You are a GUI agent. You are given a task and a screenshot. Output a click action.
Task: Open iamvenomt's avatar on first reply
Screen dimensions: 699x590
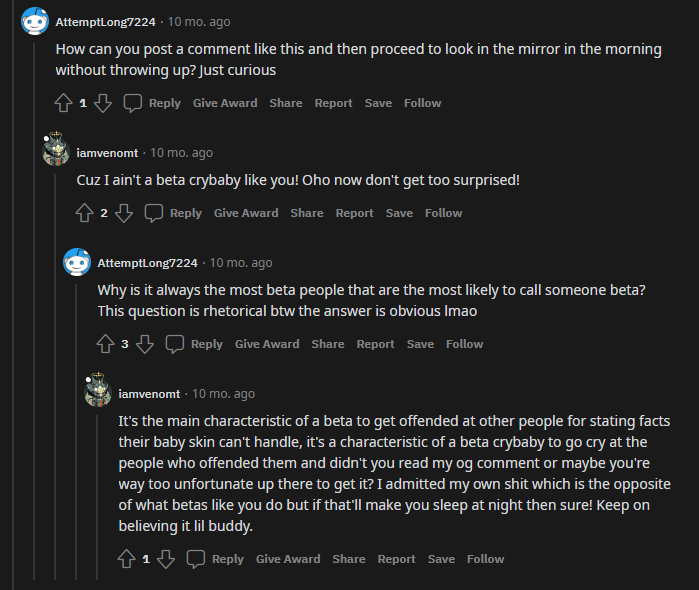tap(56, 152)
